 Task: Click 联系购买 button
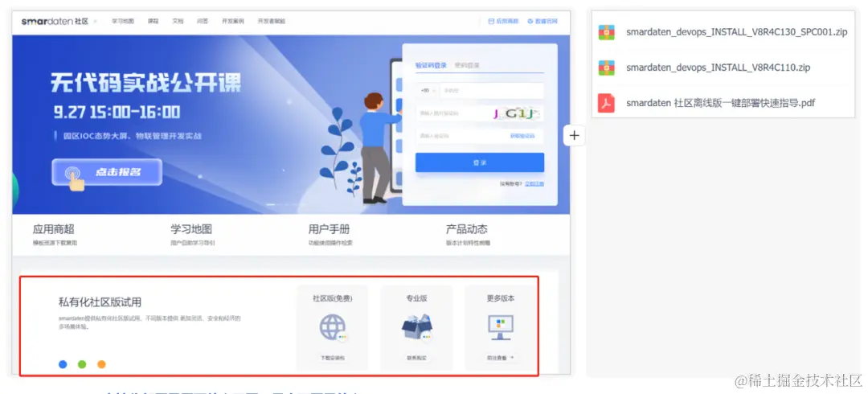(x=417, y=358)
